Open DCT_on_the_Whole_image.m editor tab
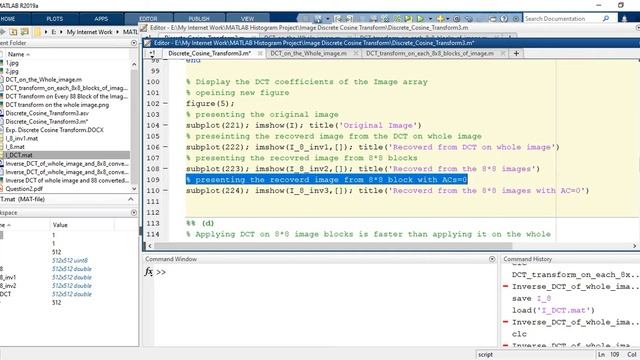Image resolution: width=640 pixels, height=360 pixels. point(309,53)
